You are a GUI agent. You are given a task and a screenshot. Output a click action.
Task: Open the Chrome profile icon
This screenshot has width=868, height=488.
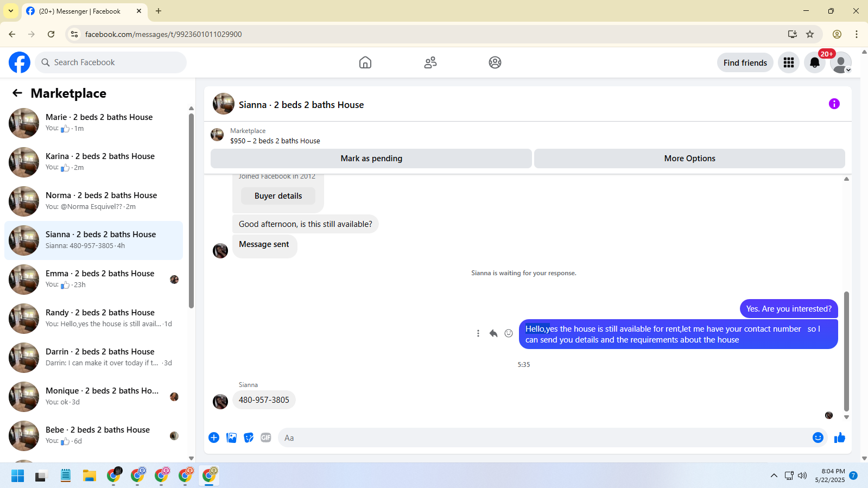coord(837,34)
